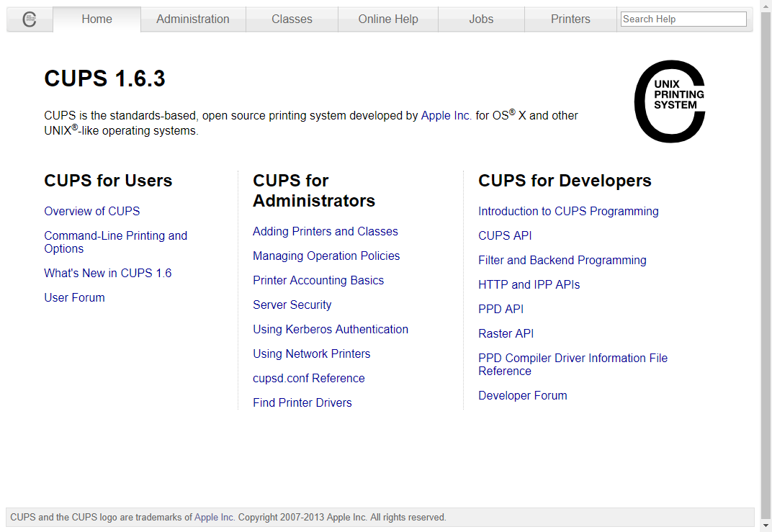Open the PPD API link
The height and width of the screenshot is (532, 772).
point(501,309)
